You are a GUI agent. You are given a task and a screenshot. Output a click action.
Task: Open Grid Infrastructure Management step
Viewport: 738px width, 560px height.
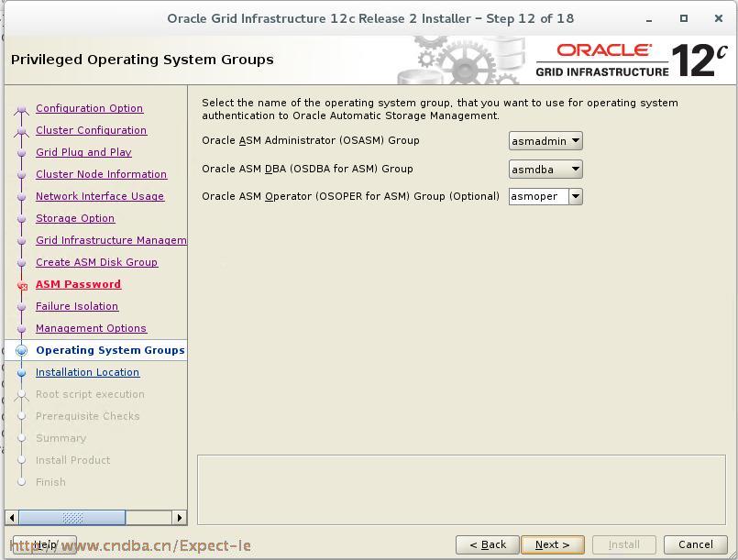point(111,240)
